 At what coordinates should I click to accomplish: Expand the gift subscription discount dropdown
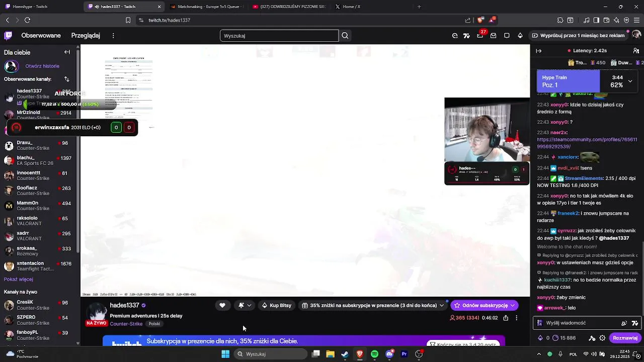(x=442, y=305)
